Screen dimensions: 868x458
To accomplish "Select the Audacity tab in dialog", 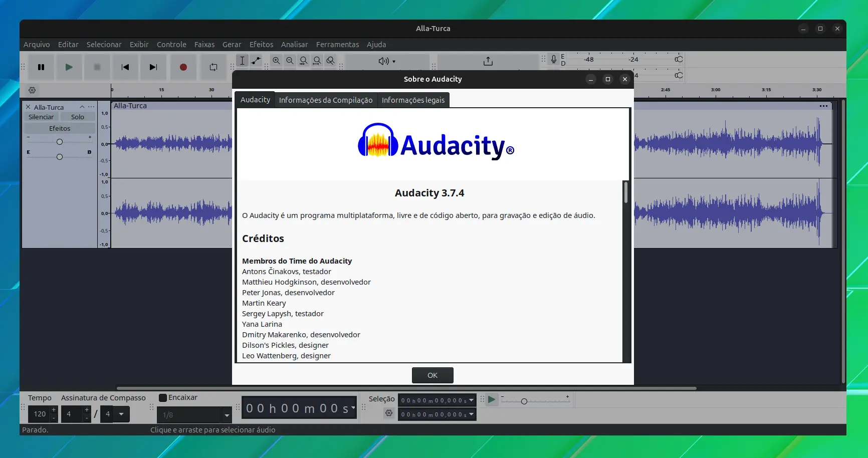I will pyautogui.click(x=255, y=99).
